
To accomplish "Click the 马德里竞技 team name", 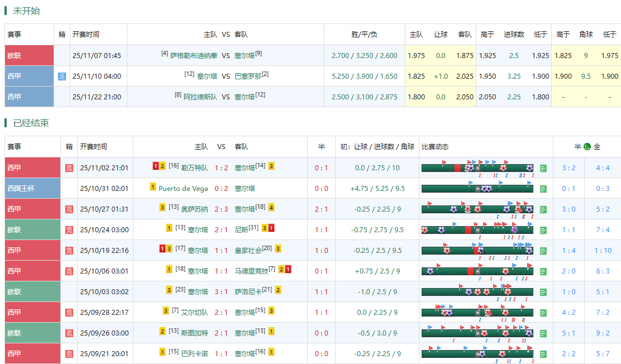I will pyautogui.click(x=251, y=271).
